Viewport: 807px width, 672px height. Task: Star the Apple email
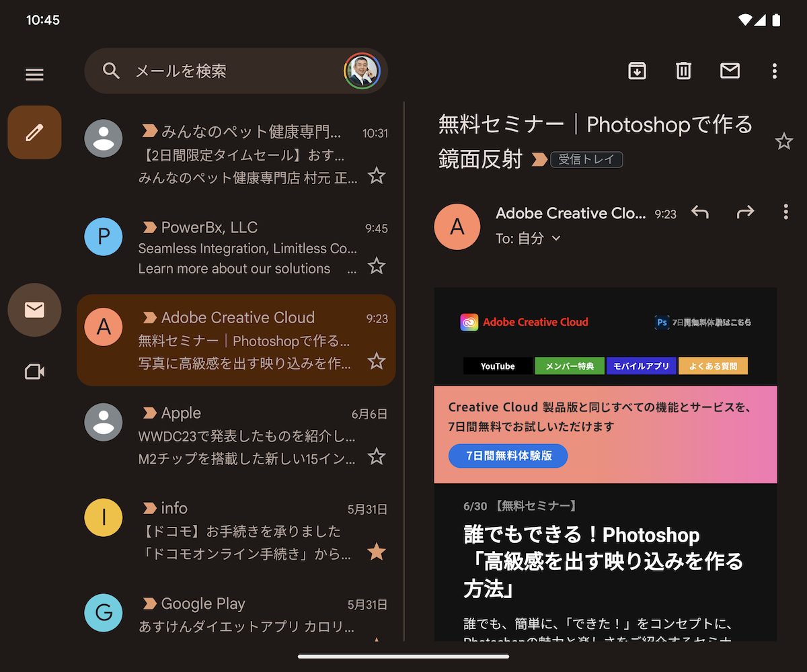pyautogui.click(x=377, y=457)
